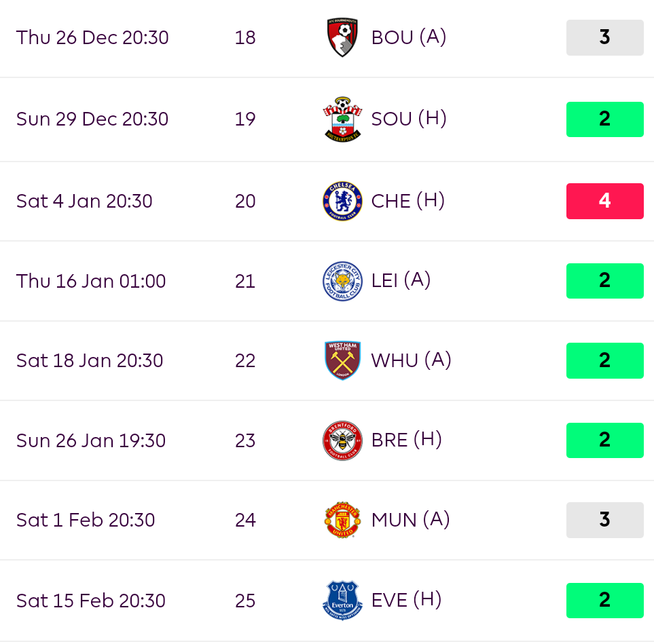Click the grey difficulty 3 box for Bournemouth

coord(605,37)
